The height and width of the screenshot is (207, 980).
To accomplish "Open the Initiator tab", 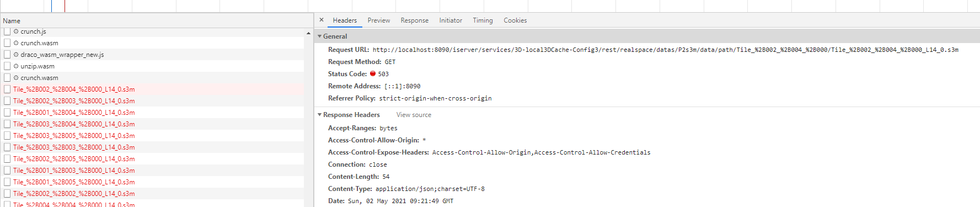I will [451, 20].
